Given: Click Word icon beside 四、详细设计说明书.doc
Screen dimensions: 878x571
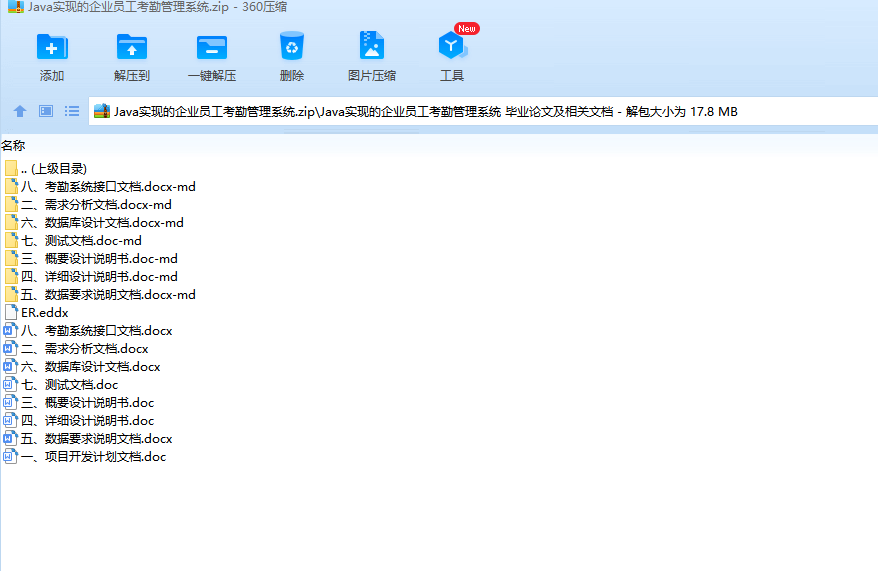Looking at the screenshot, I should (x=11, y=420).
